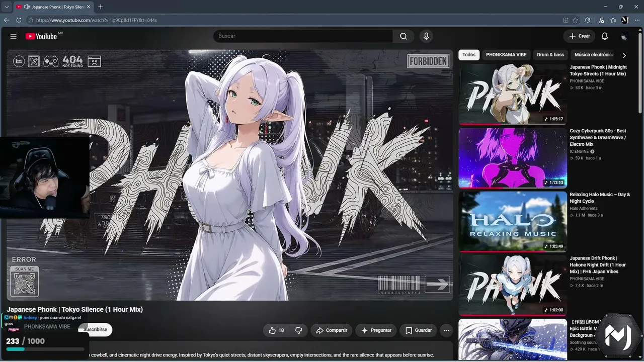Switch to the Japanese Phonk browser tab

click(x=53, y=7)
